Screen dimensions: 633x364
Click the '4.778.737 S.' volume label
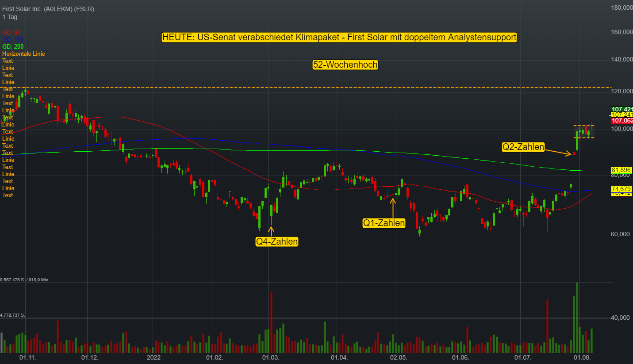click(x=13, y=315)
